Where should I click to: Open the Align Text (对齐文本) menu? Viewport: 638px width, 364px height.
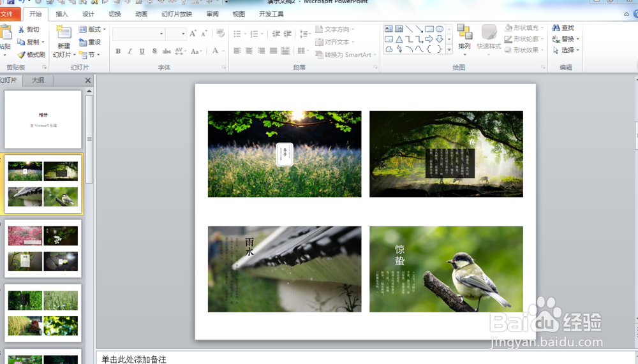pyautogui.click(x=334, y=42)
